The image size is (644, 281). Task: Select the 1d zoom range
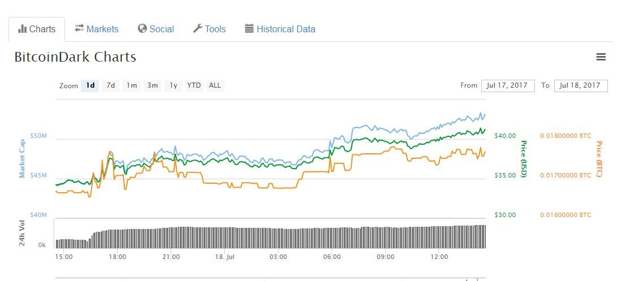tap(90, 85)
